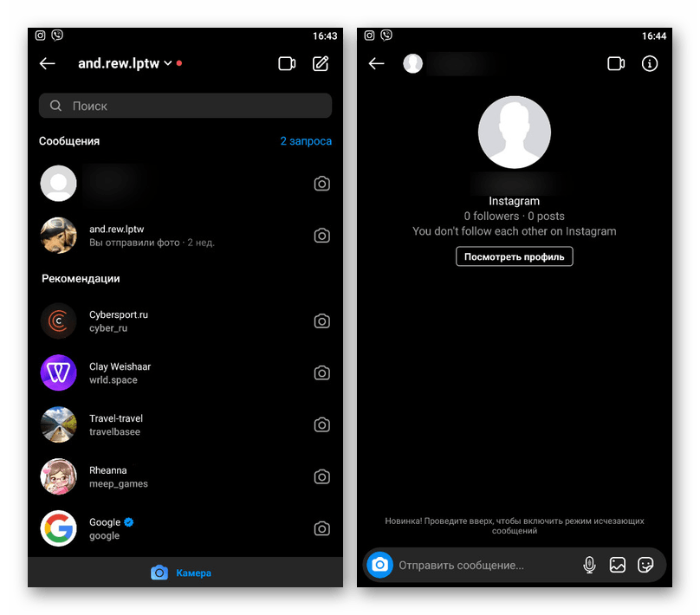Open camera next to Clay Weishaar
This screenshot has height=615, width=700.
(x=322, y=372)
